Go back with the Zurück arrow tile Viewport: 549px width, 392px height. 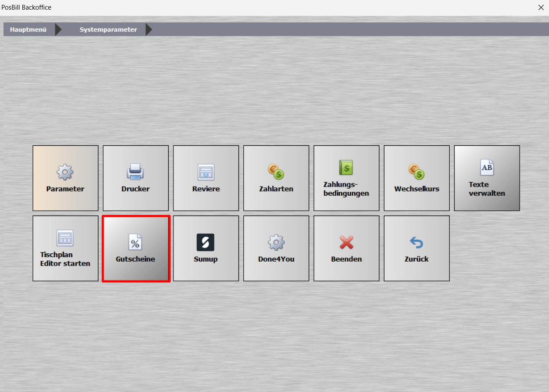tap(417, 248)
